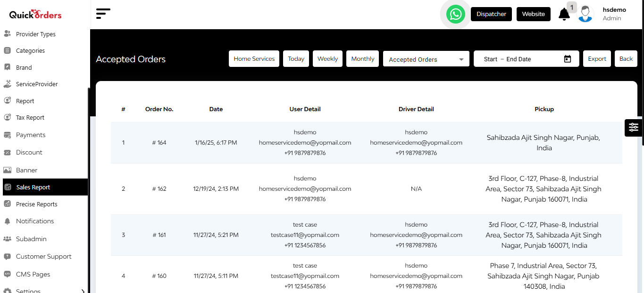
Task: Filter orders by Today
Action: click(x=296, y=59)
